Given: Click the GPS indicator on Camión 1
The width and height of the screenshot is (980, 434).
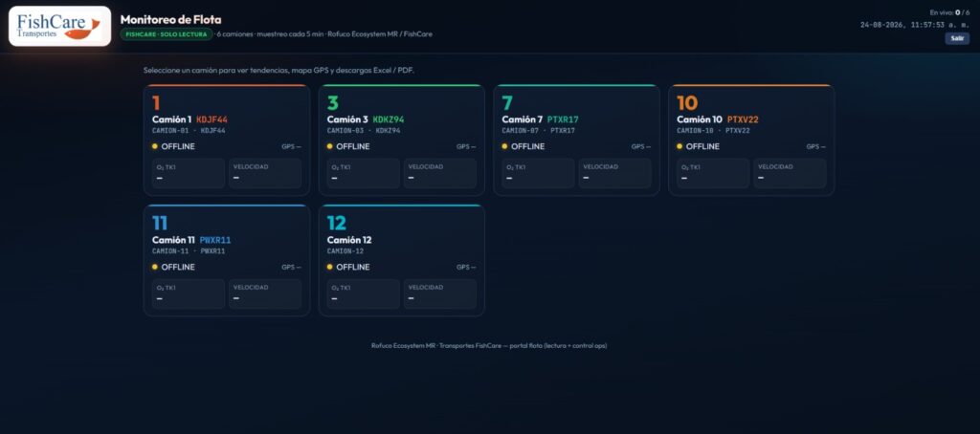Looking at the screenshot, I should click(291, 147).
